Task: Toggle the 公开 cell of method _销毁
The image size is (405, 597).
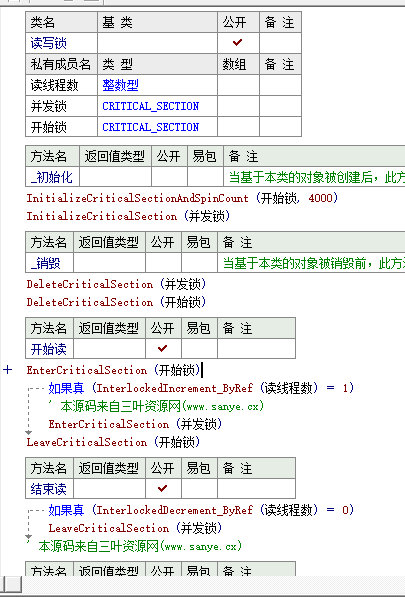Action: pos(163,263)
